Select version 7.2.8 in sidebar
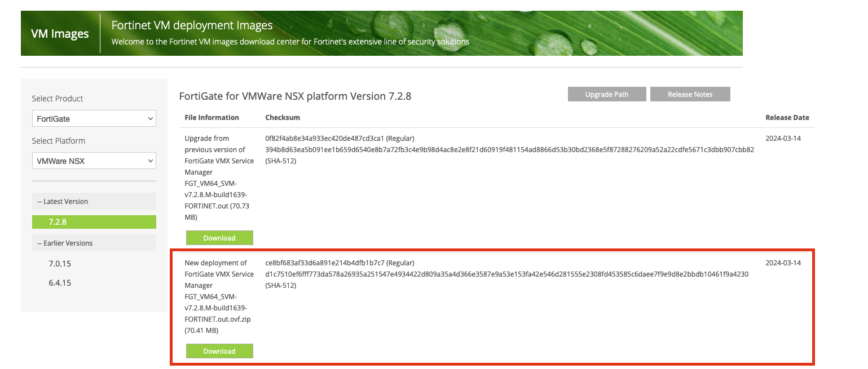868x369 pixels. point(94,222)
